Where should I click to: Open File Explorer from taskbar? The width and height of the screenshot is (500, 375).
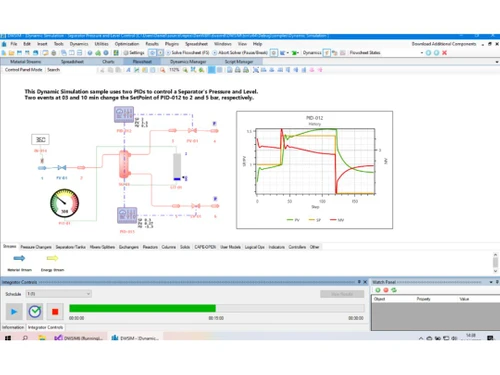tap(42, 338)
